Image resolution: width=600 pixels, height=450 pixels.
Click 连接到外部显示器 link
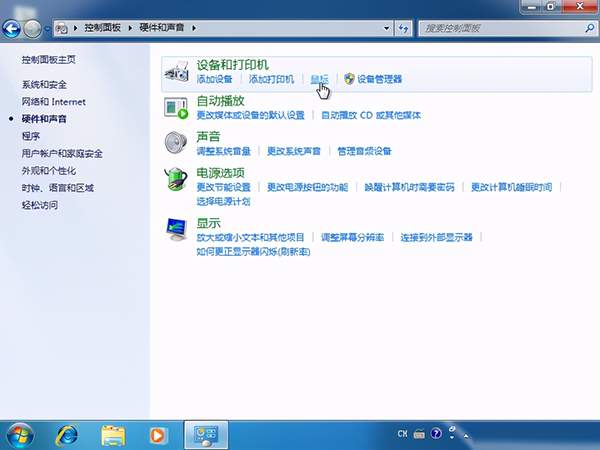point(436,238)
